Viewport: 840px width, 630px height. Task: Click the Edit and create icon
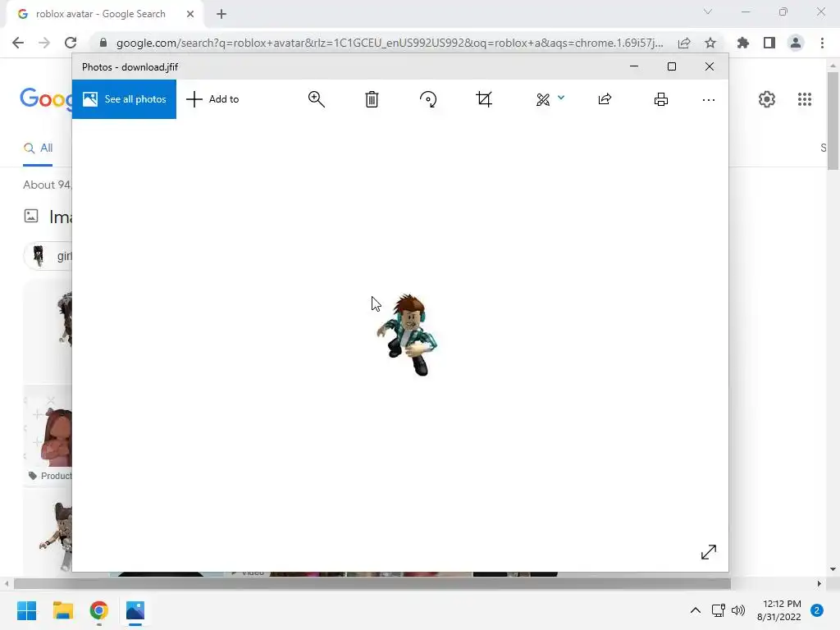543,99
